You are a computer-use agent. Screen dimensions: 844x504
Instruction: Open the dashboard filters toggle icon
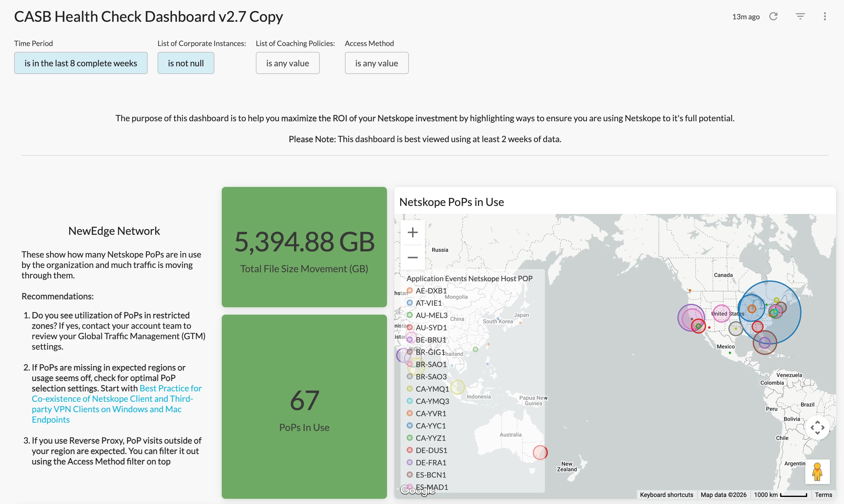[800, 16]
